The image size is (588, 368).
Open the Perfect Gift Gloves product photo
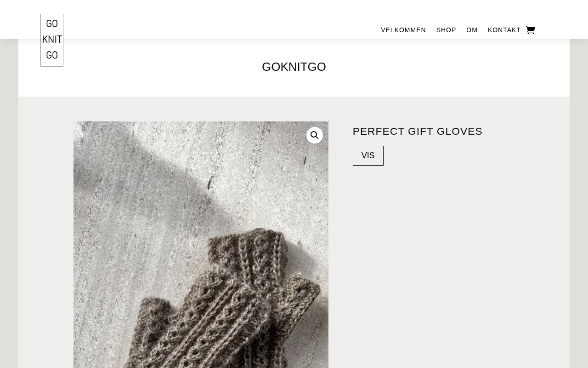(x=201, y=245)
